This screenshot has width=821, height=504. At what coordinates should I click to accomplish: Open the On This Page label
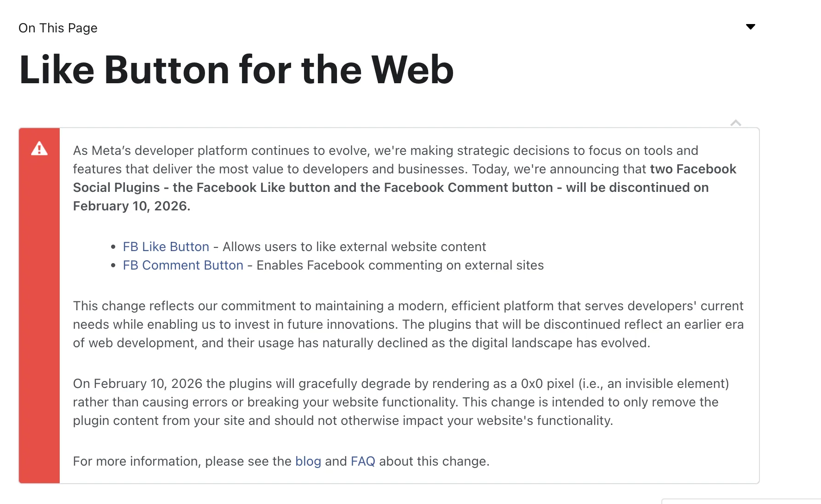(58, 28)
